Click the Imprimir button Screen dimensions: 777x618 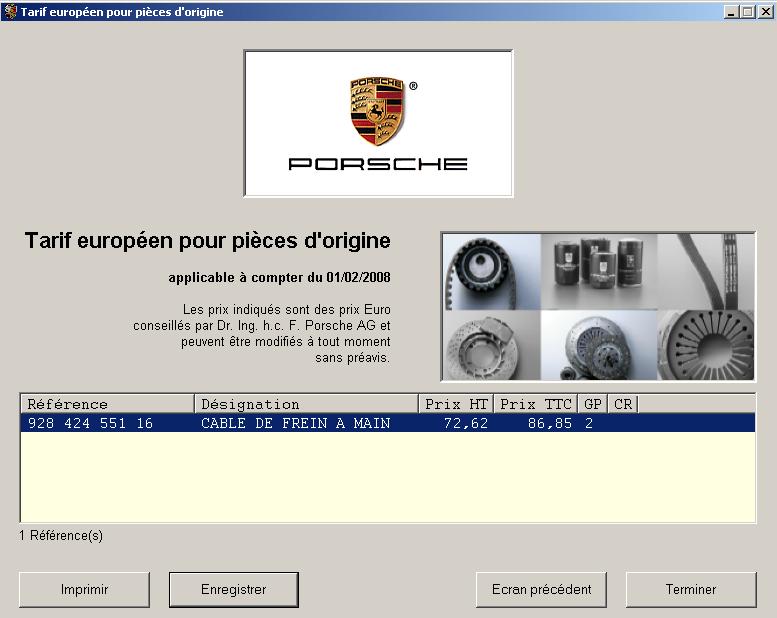pos(84,589)
